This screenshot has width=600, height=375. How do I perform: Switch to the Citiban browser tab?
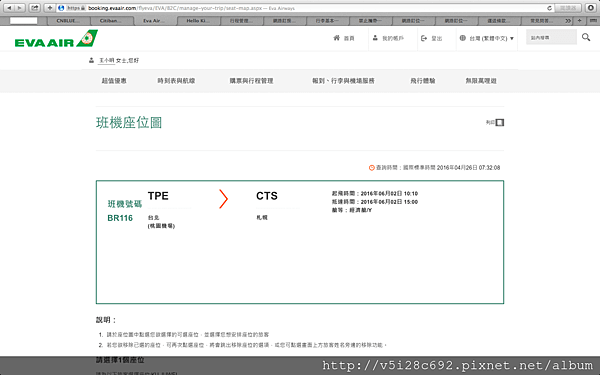click(111, 21)
